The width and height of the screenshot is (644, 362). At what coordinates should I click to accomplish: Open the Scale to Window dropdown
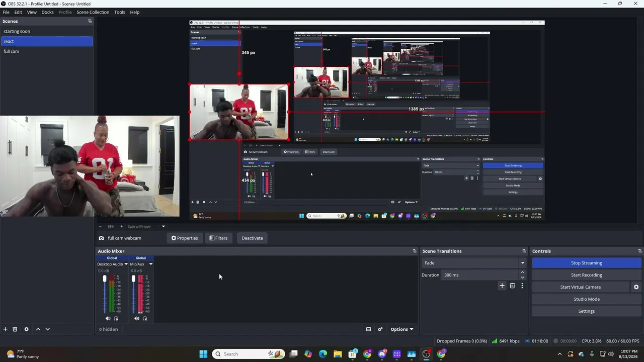point(146,226)
